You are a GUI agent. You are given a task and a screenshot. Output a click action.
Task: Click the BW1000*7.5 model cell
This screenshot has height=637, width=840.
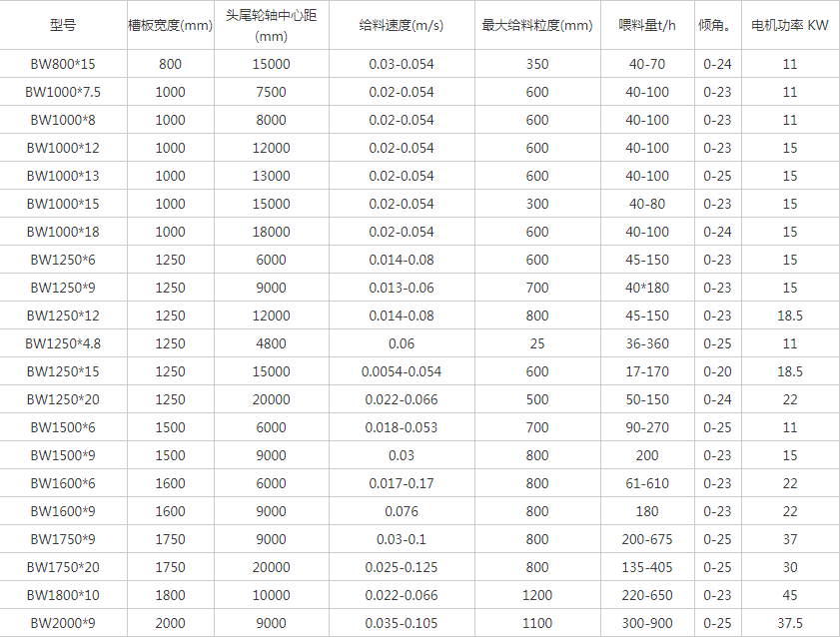(x=62, y=92)
